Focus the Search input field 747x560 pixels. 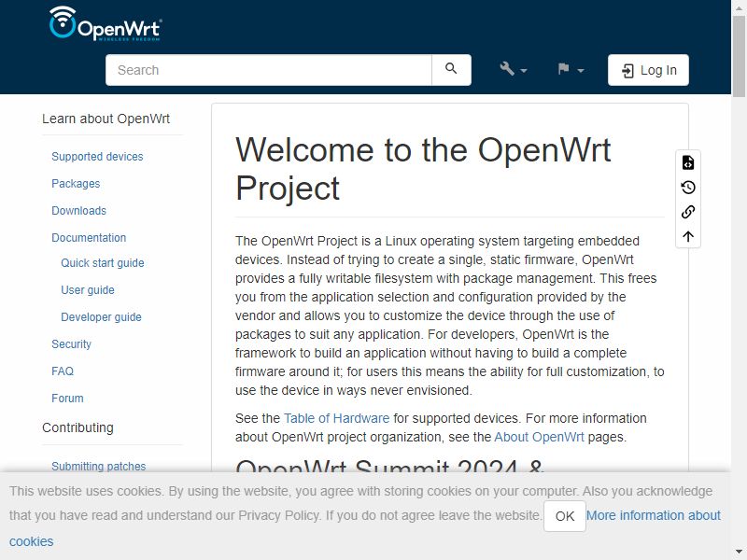coord(269,70)
